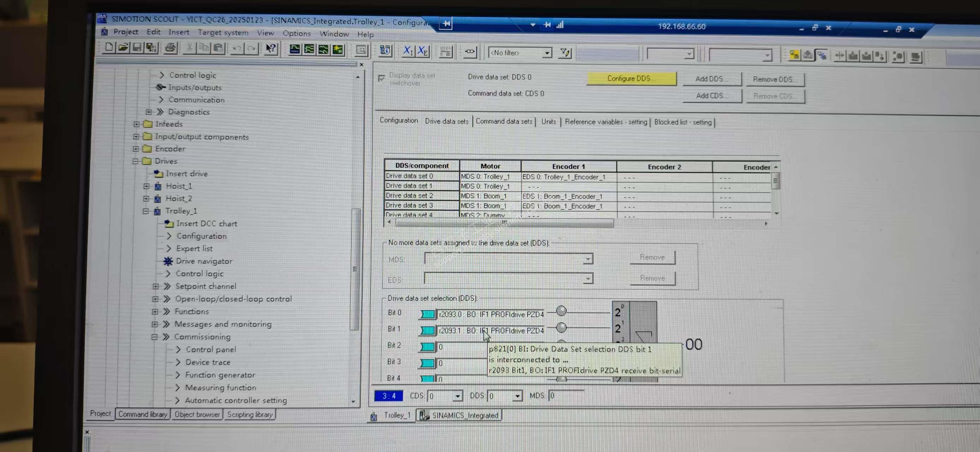The width and height of the screenshot is (980, 452).
Task: Click the table horizontal scrollbar thumb
Action: 504,223
